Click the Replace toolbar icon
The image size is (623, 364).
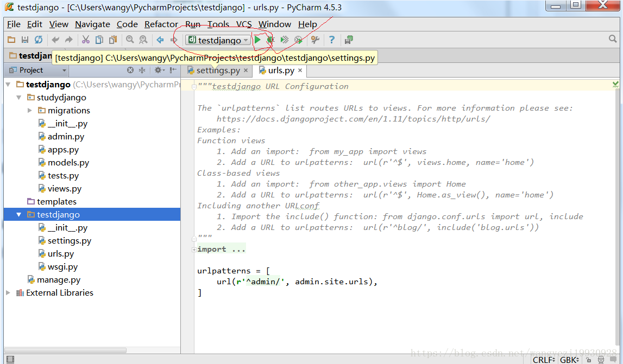point(143,40)
